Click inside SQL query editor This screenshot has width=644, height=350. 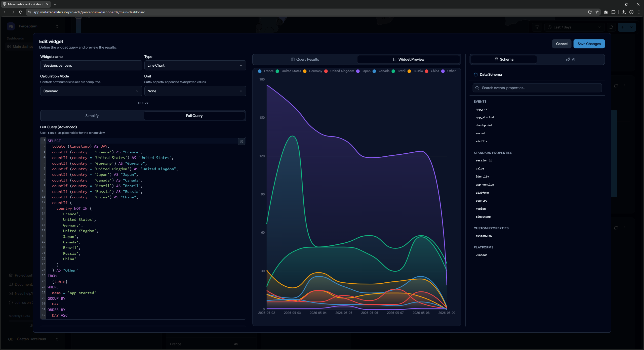(143, 228)
